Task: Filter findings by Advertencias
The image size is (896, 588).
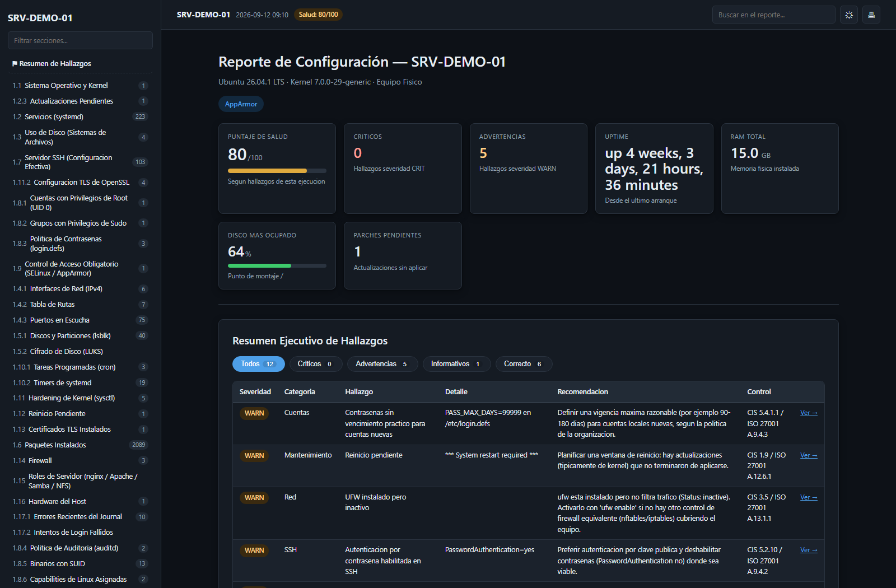Action: click(x=382, y=364)
